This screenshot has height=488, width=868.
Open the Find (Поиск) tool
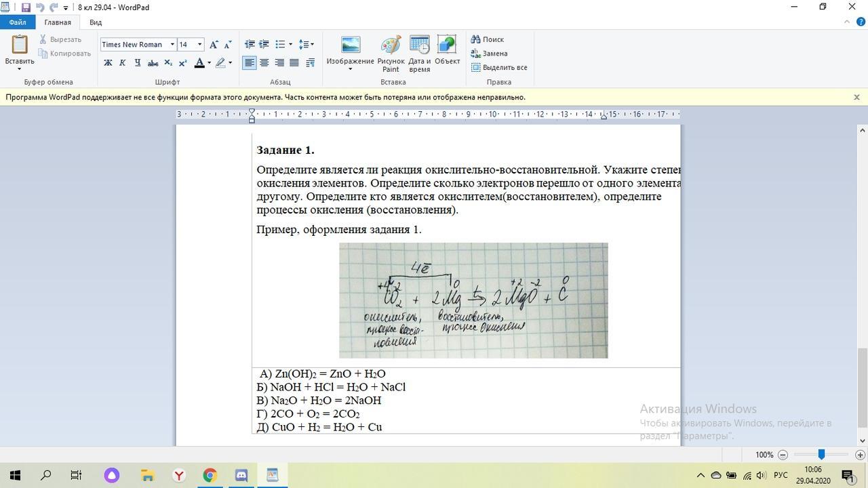pyautogui.click(x=488, y=39)
